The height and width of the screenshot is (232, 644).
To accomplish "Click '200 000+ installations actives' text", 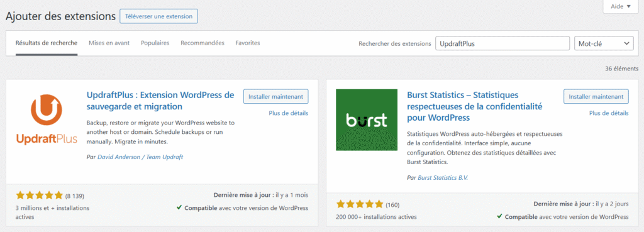I will (376, 216).
